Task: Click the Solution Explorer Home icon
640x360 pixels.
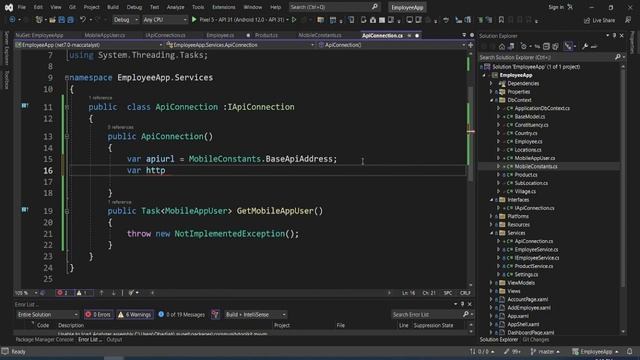Action: pyautogui.click(x=502, y=47)
